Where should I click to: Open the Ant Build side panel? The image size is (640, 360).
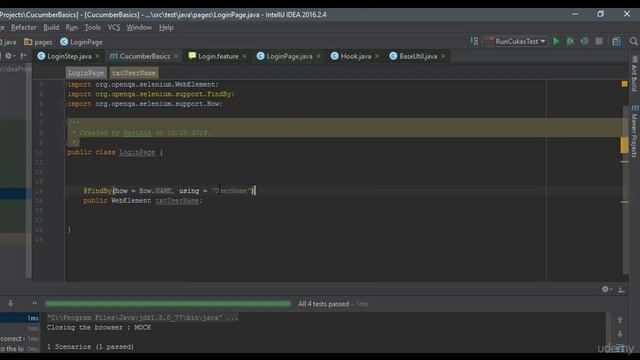tap(634, 74)
